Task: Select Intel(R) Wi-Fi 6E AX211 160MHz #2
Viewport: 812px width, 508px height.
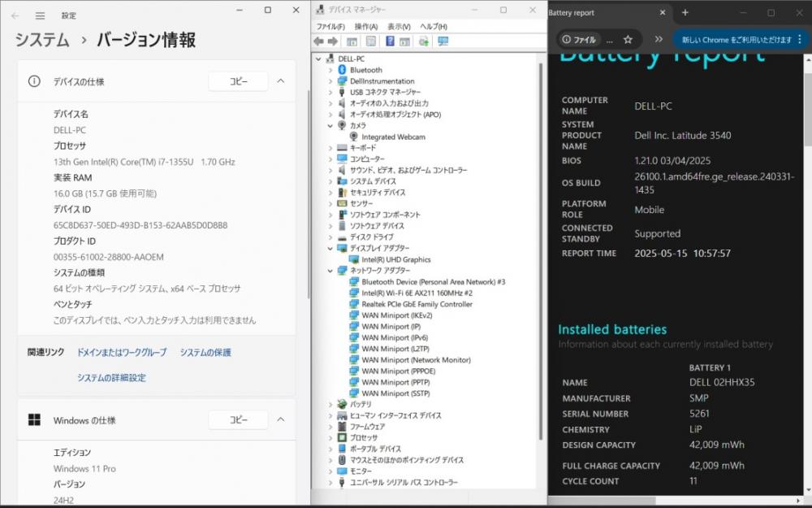Action: tap(417, 293)
